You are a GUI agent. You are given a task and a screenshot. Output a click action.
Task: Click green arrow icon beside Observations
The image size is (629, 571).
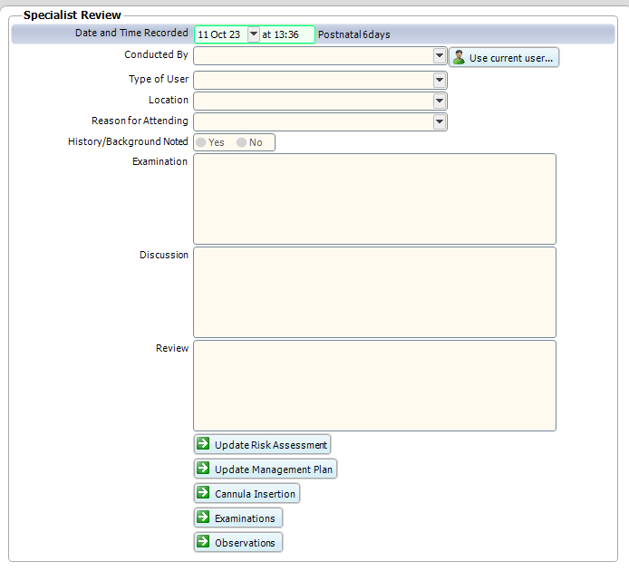click(x=203, y=542)
